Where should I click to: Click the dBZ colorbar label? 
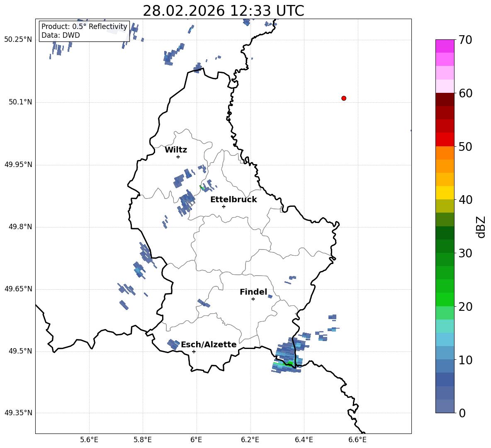pos(481,227)
